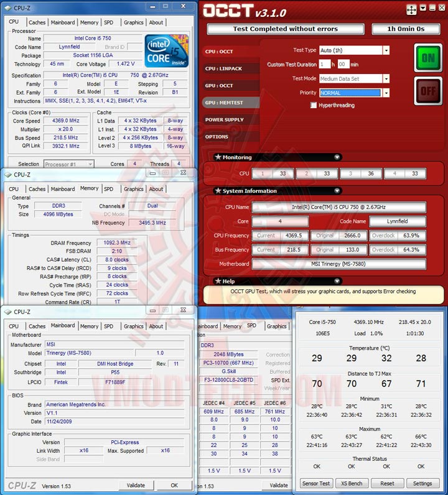Click the green ON button in OCCT

(428, 58)
